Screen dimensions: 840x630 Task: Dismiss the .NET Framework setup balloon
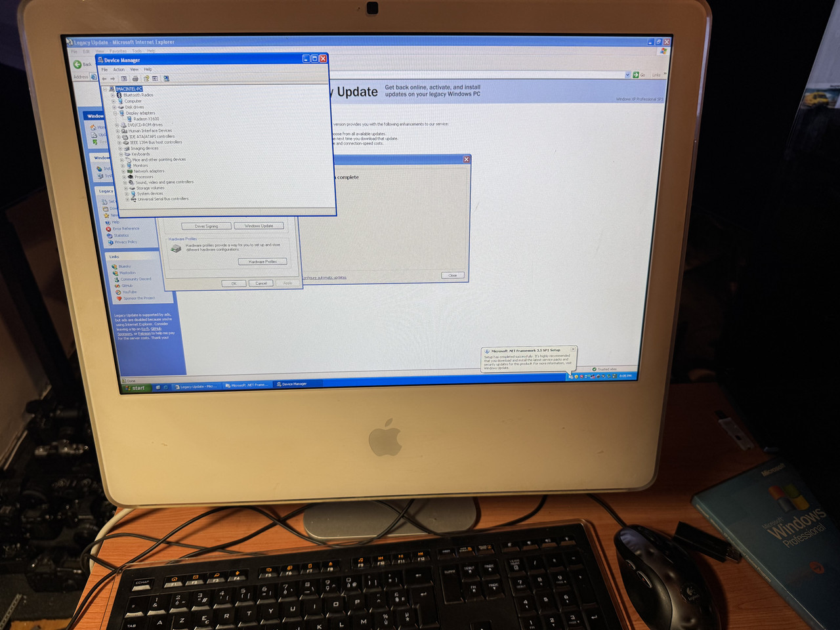coord(574,349)
